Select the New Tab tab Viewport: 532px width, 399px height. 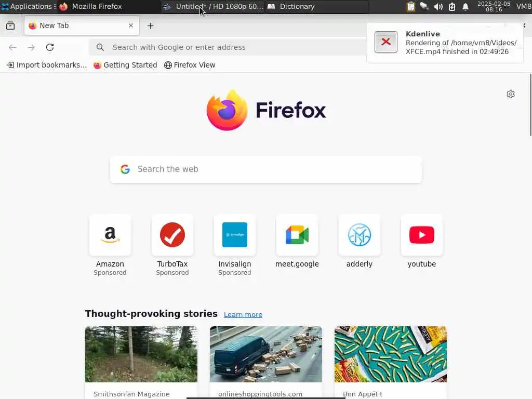82,25
